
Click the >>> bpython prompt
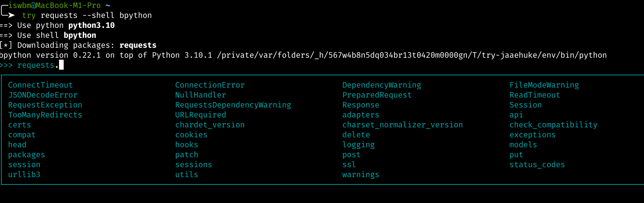(6, 65)
